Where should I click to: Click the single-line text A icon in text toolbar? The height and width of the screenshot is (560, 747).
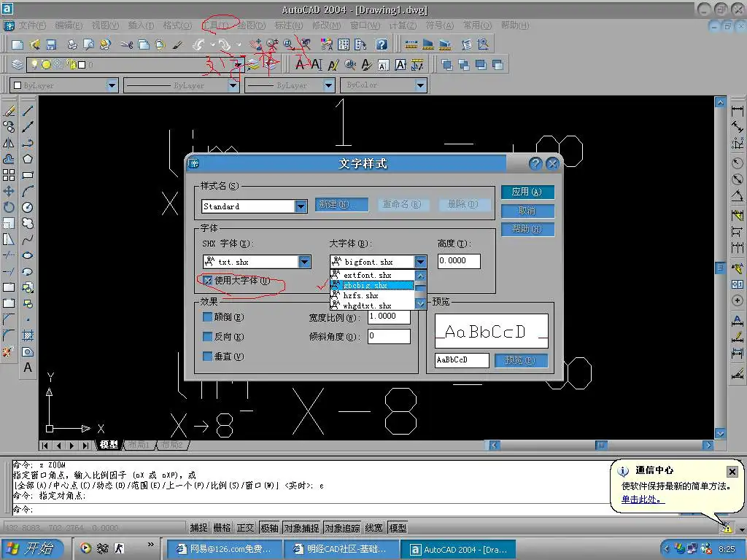point(317,64)
